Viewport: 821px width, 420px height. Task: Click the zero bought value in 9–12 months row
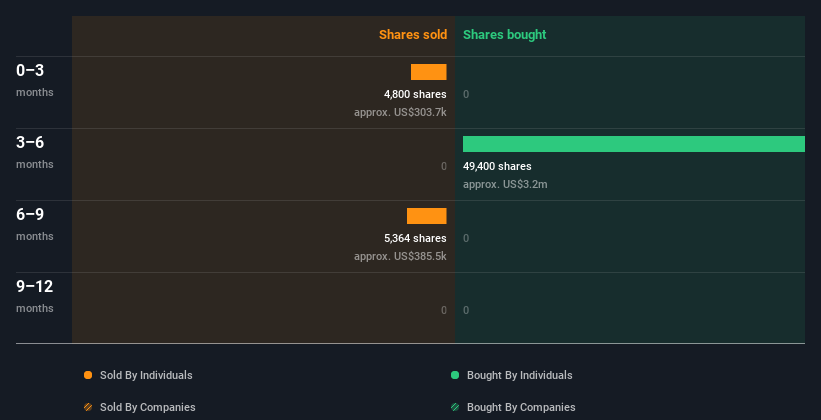coord(466,310)
